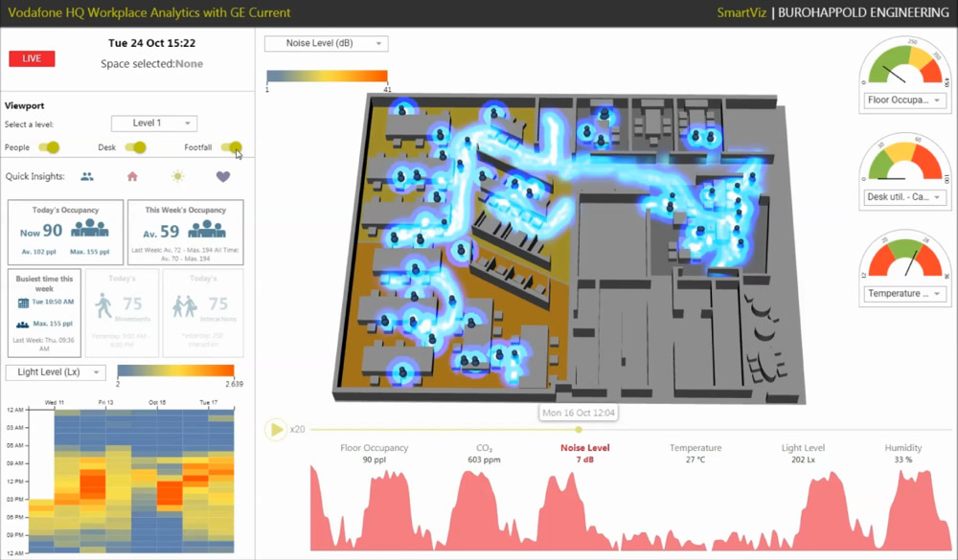The image size is (958, 560).
Task: Toggle the Desk switch
Action: click(x=136, y=147)
